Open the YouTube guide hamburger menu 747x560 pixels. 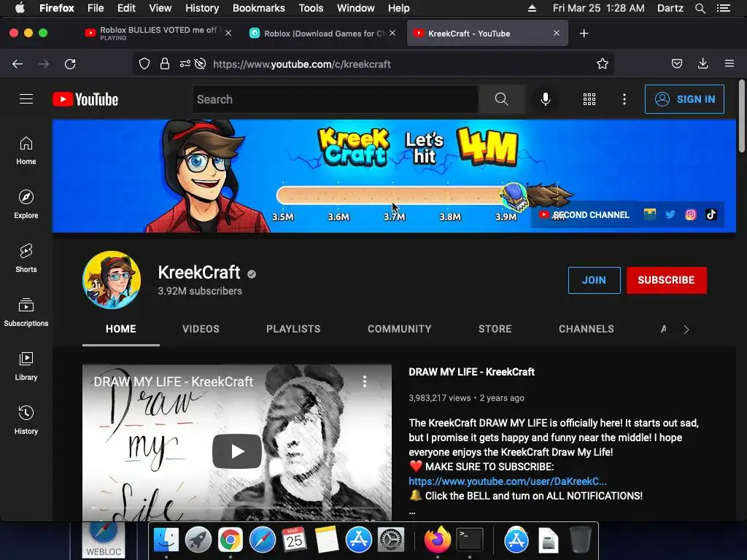point(26,99)
